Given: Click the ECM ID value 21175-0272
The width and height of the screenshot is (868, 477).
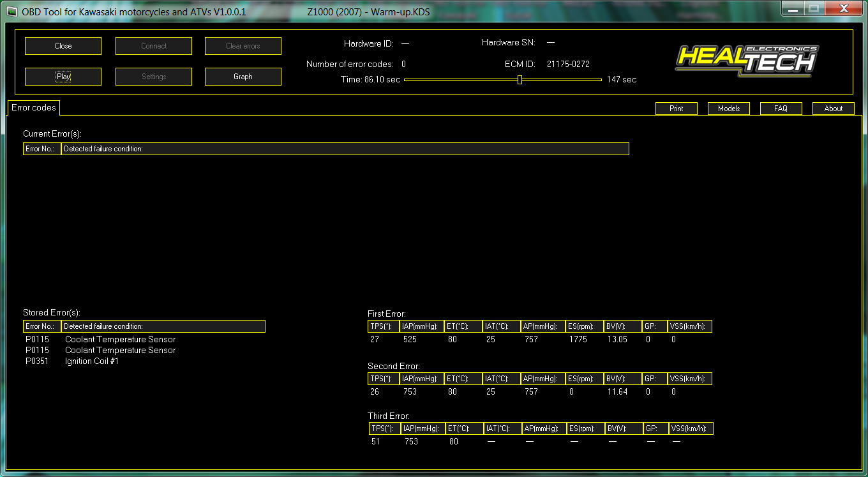Looking at the screenshot, I should point(568,64).
